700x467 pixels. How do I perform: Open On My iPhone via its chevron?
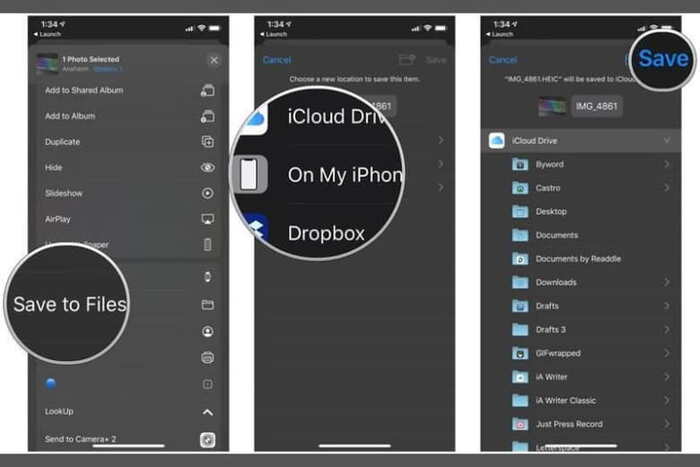[441, 164]
